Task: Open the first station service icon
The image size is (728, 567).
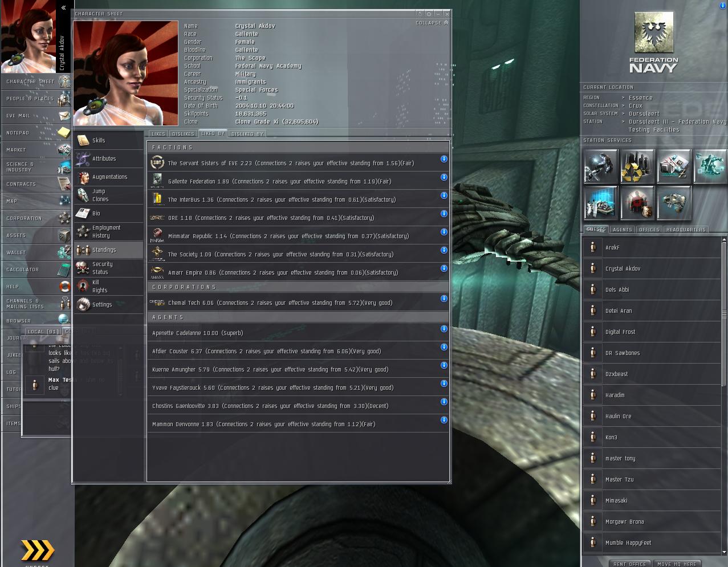Action: point(601,166)
